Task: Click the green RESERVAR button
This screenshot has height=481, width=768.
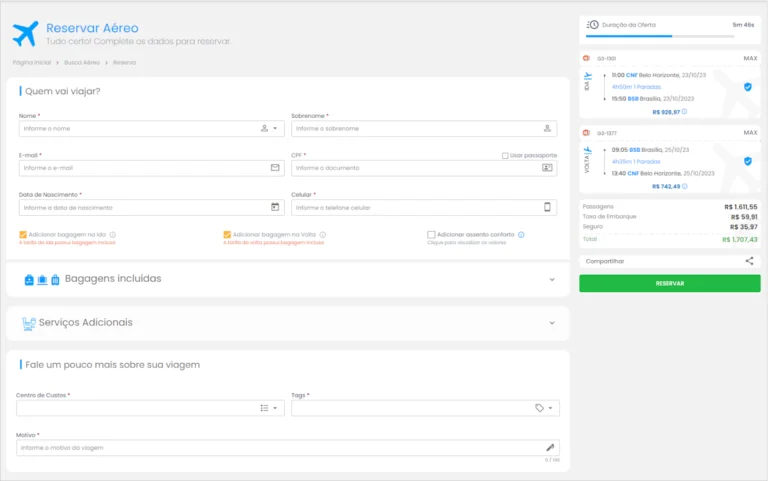Action: [x=669, y=283]
